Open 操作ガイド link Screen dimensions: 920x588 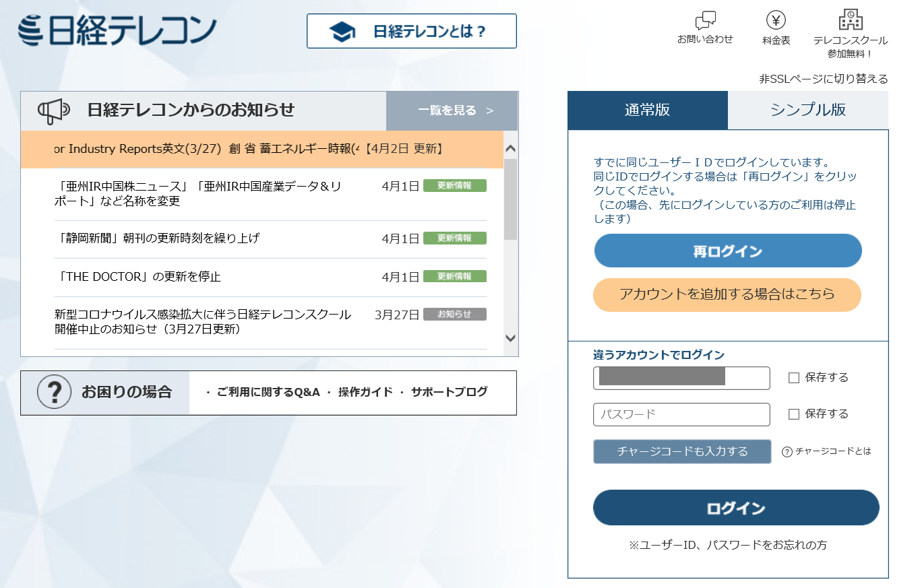pos(365,392)
